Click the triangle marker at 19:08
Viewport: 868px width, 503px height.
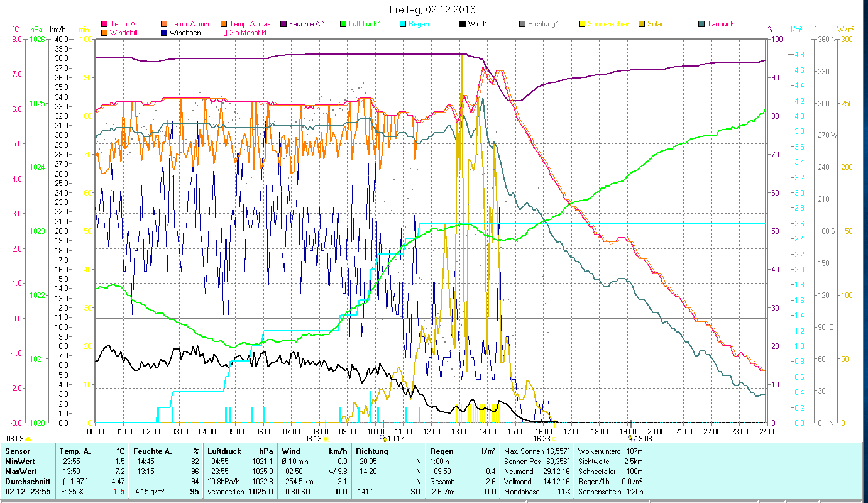click(630, 438)
